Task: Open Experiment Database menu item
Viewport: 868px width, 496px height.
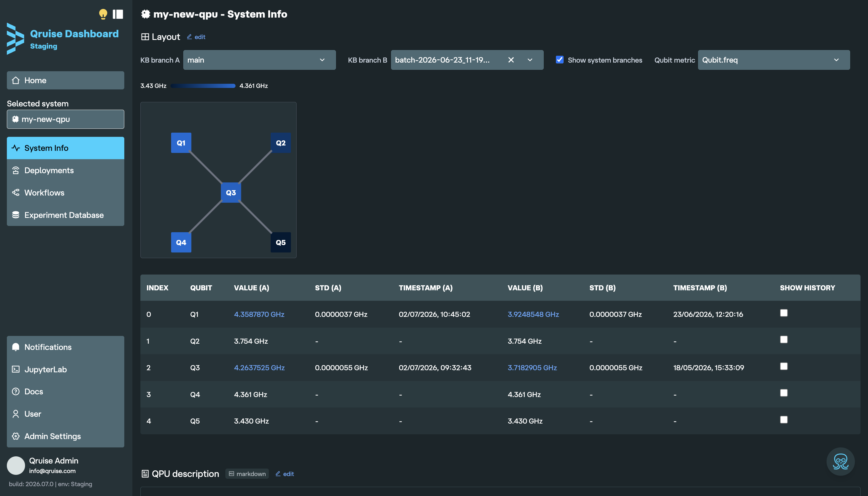Action: (65, 215)
